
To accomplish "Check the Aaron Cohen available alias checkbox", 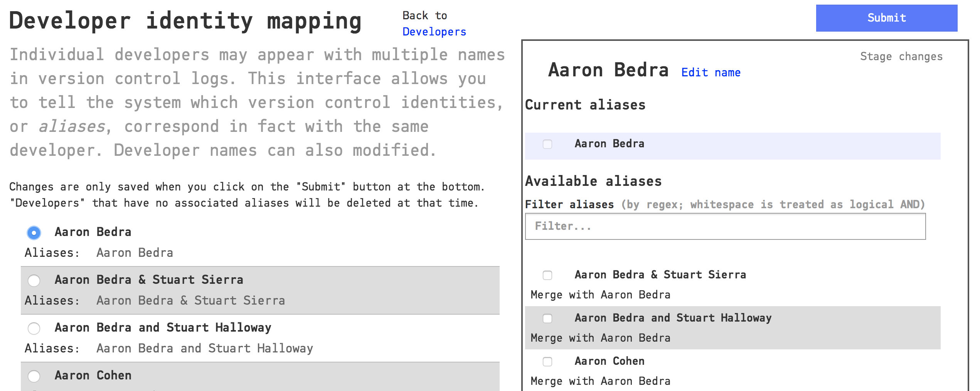I will point(547,361).
